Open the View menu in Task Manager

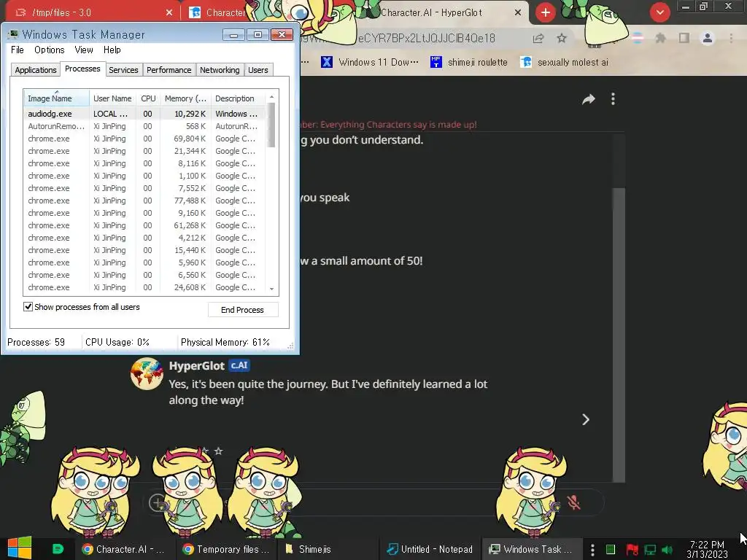tap(84, 50)
